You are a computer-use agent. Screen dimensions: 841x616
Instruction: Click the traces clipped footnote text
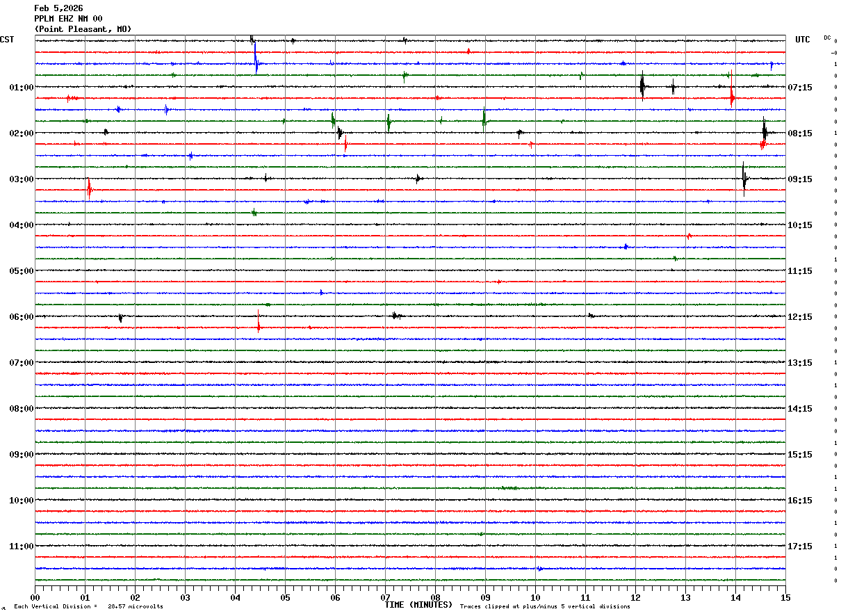click(545, 606)
